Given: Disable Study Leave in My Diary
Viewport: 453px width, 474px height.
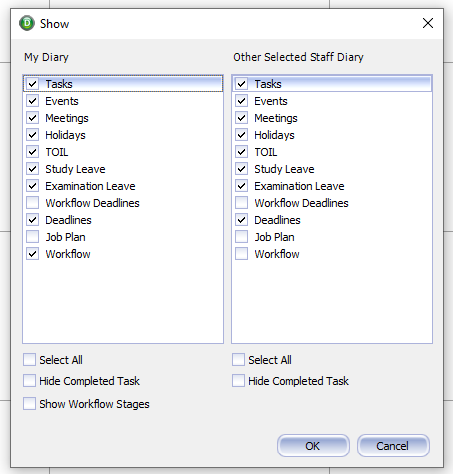Looking at the screenshot, I should pos(33,169).
